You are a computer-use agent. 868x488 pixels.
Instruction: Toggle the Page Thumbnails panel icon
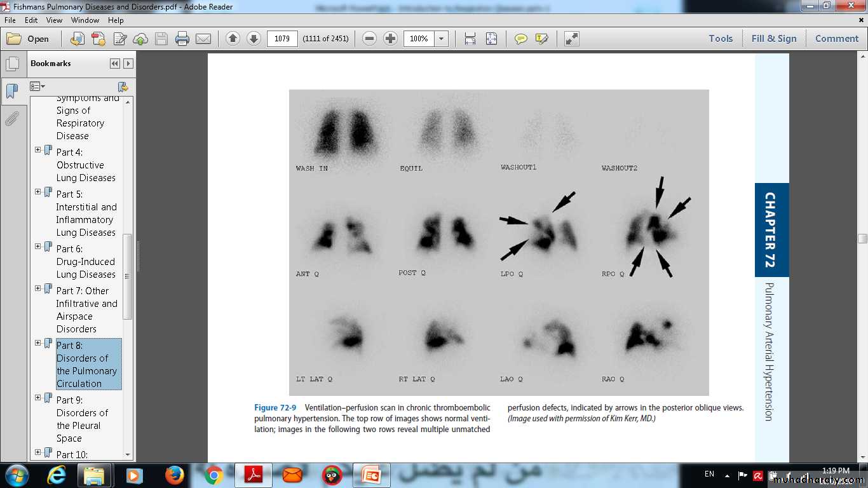(x=12, y=64)
